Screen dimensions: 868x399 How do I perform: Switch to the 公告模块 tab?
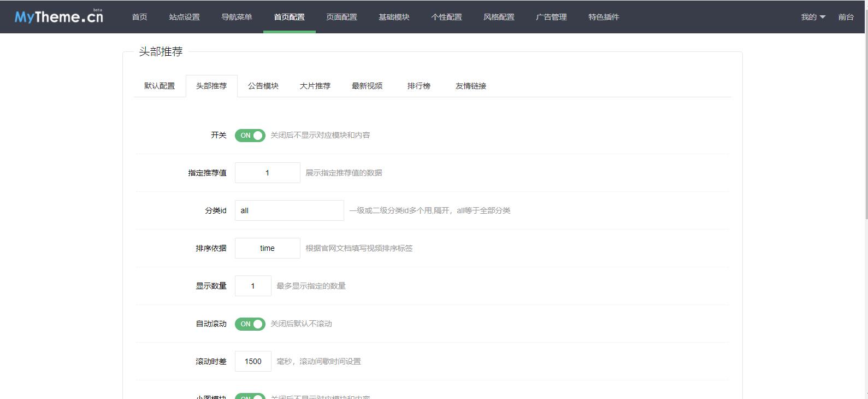263,86
